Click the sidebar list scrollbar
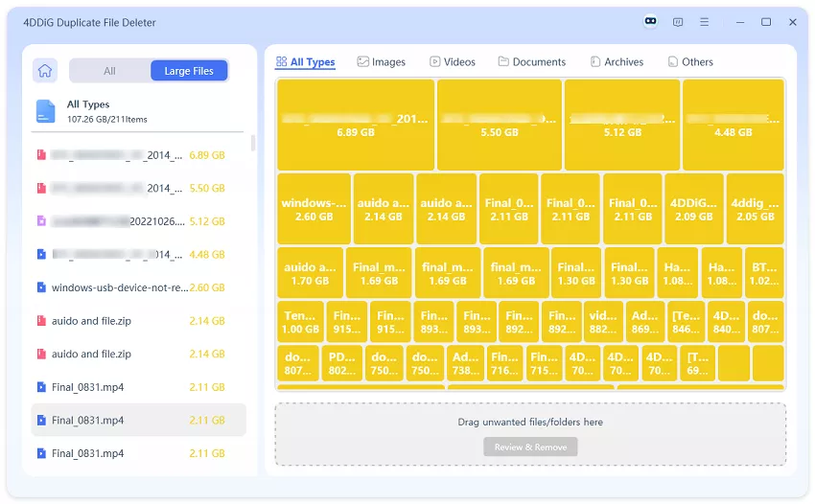The width and height of the screenshot is (815, 504). (x=253, y=143)
